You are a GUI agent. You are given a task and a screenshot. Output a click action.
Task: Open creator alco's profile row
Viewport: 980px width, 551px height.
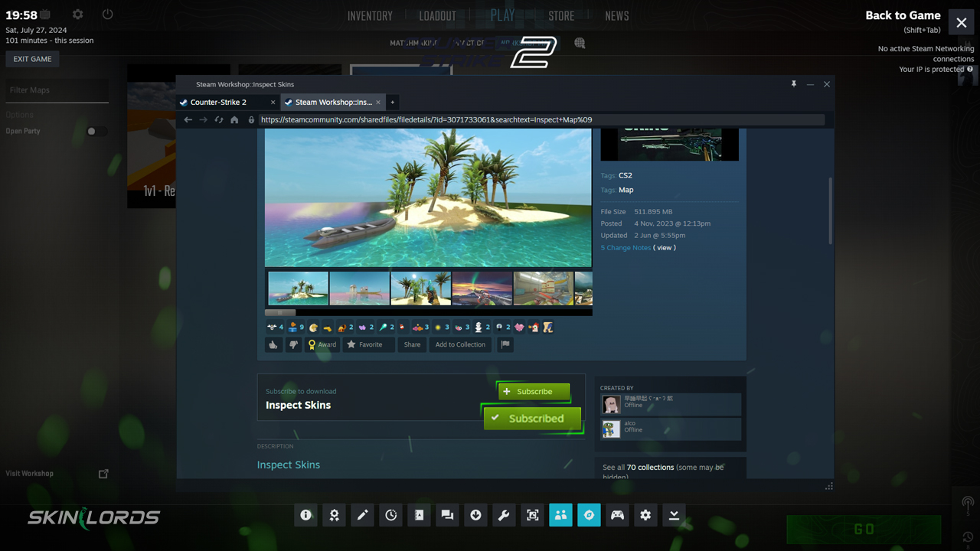pyautogui.click(x=671, y=429)
